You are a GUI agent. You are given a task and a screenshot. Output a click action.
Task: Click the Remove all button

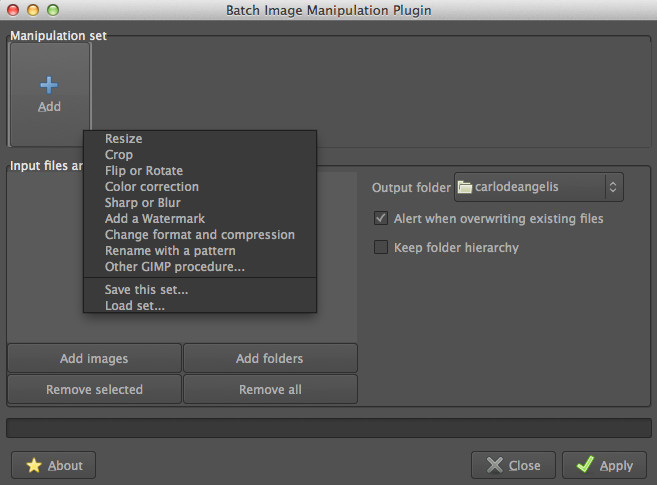click(x=270, y=390)
